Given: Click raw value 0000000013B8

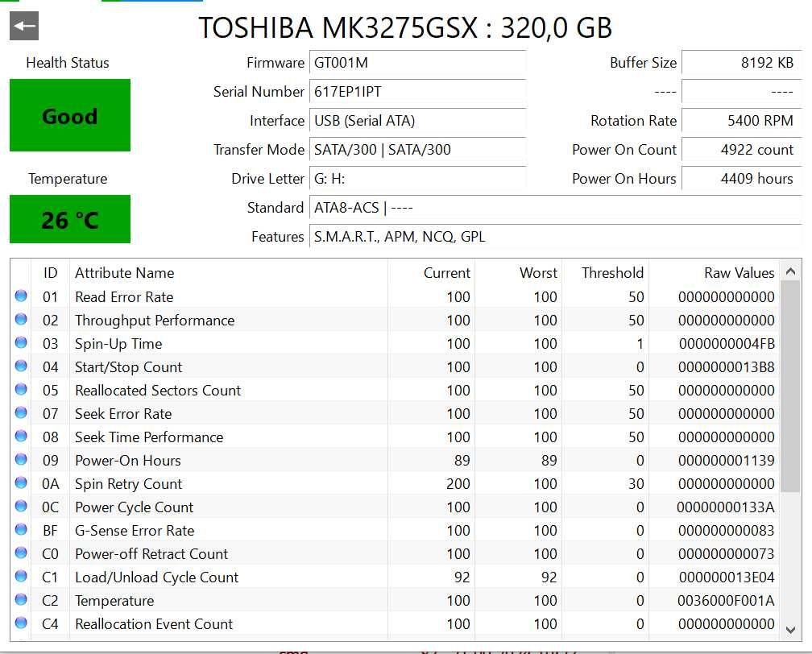Looking at the screenshot, I should (x=727, y=367).
